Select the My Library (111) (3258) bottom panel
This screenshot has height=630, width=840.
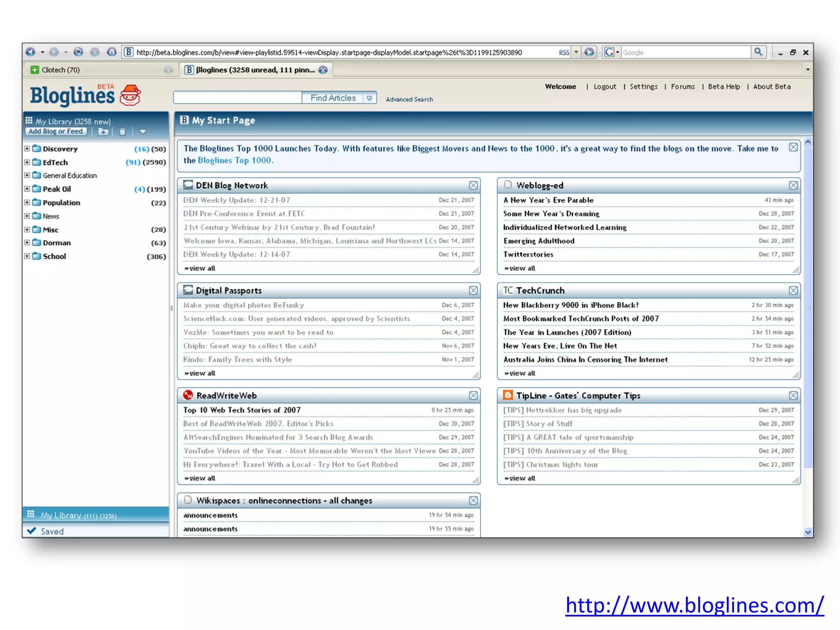tap(96, 515)
